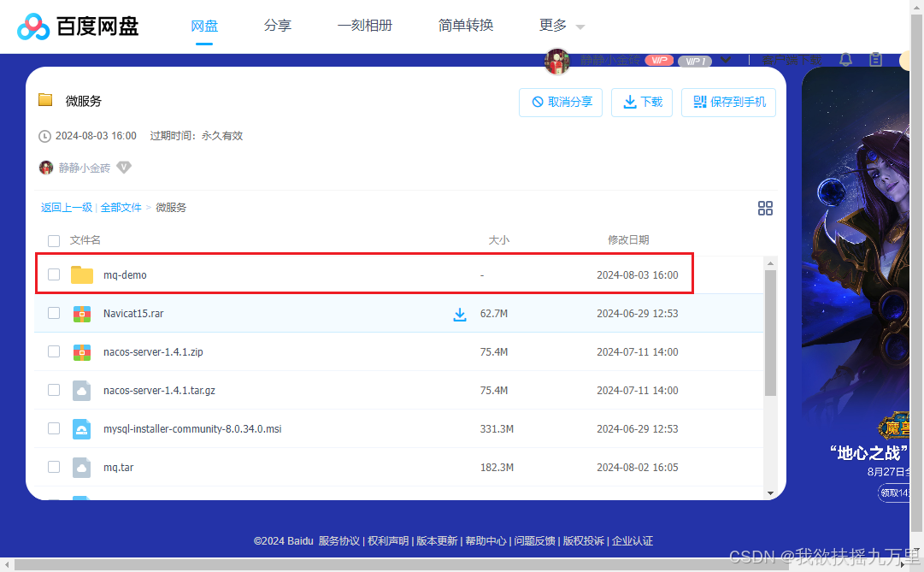
Task: Click the Navicat15.rar archive icon
Action: point(82,314)
